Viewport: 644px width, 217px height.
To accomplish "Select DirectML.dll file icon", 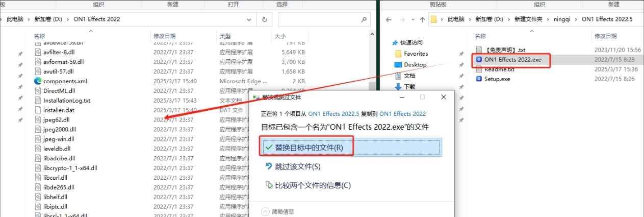I will pos(38,91).
